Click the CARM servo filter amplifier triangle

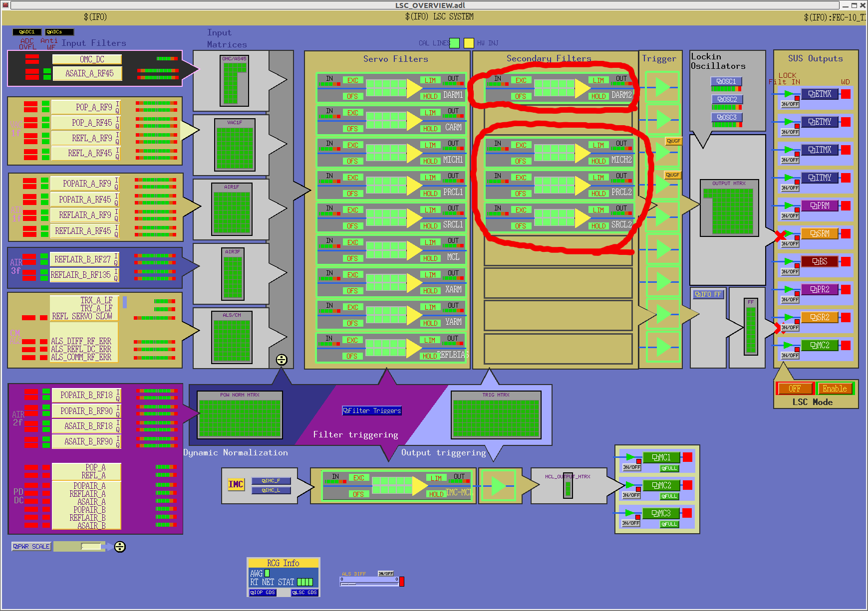pos(414,121)
